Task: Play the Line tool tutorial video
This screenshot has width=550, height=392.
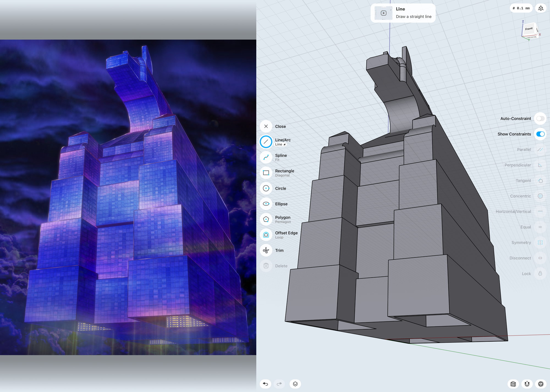Action: 384,13
